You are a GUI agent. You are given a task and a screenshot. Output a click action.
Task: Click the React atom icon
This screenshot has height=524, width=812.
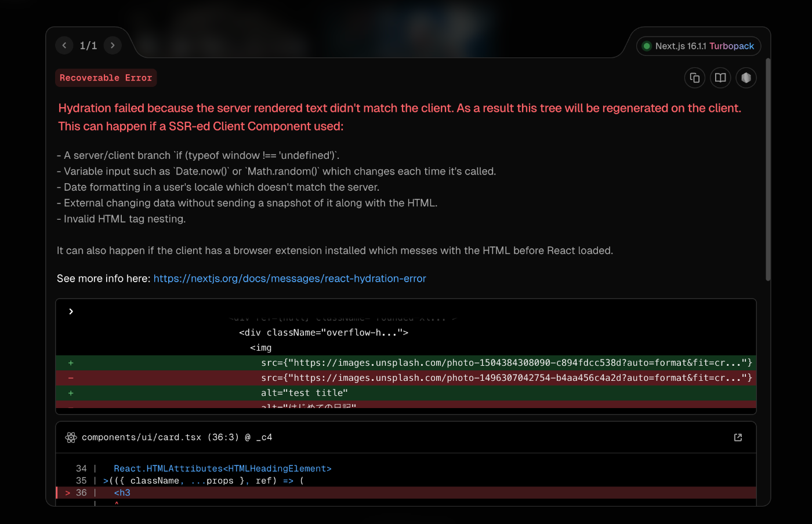71,438
